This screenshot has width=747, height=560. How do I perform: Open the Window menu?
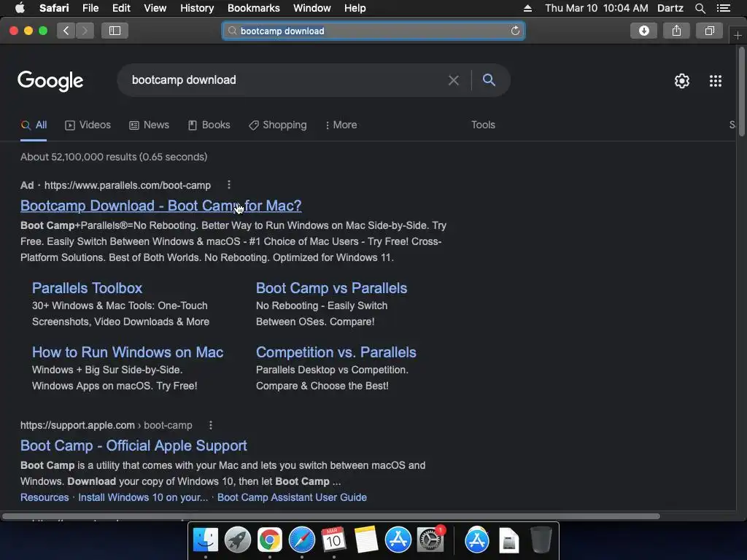coord(312,8)
